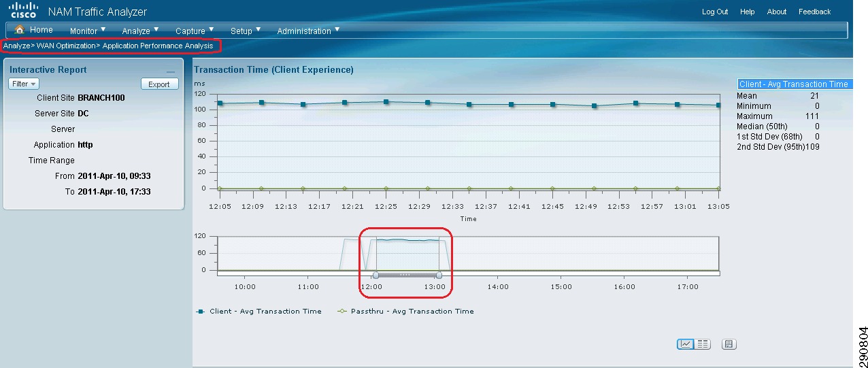Screen dimensions: 868x368
Task: Click the right handle of the time range slider
Action: (x=439, y=275)
